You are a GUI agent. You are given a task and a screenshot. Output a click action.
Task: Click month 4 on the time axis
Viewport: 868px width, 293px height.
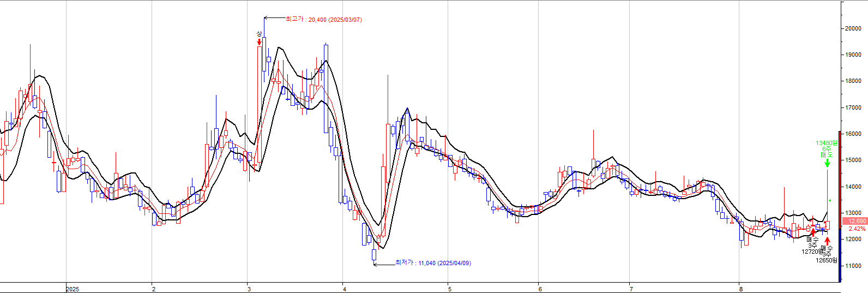345,289
